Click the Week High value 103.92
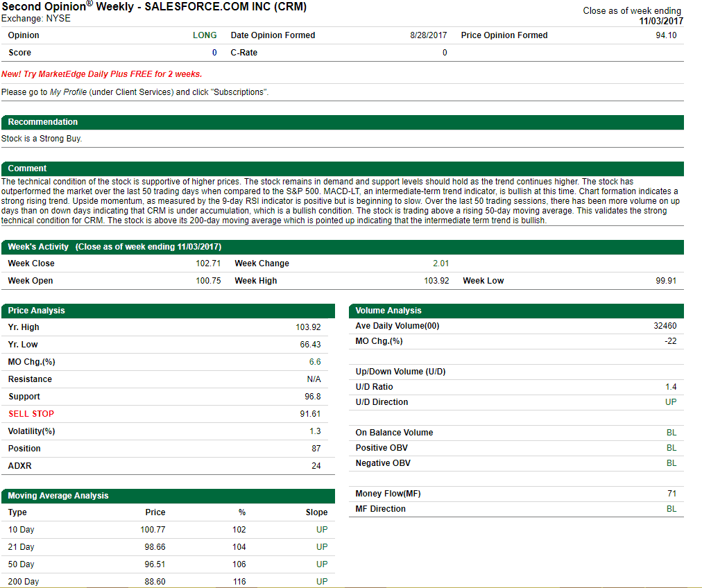 pyautogui.click(x=436, y=281)
